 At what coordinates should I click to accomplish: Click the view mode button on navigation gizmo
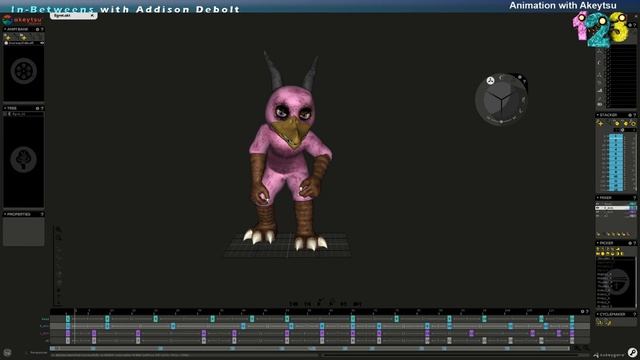click(490, 80)
